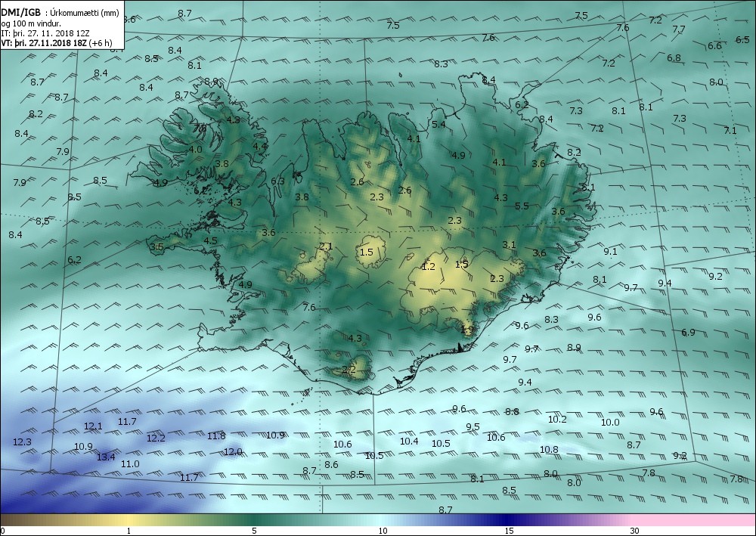The width and height of the screenshot is (756, 536).
Task: Click the map value 6.9
Action: (688, 332)
